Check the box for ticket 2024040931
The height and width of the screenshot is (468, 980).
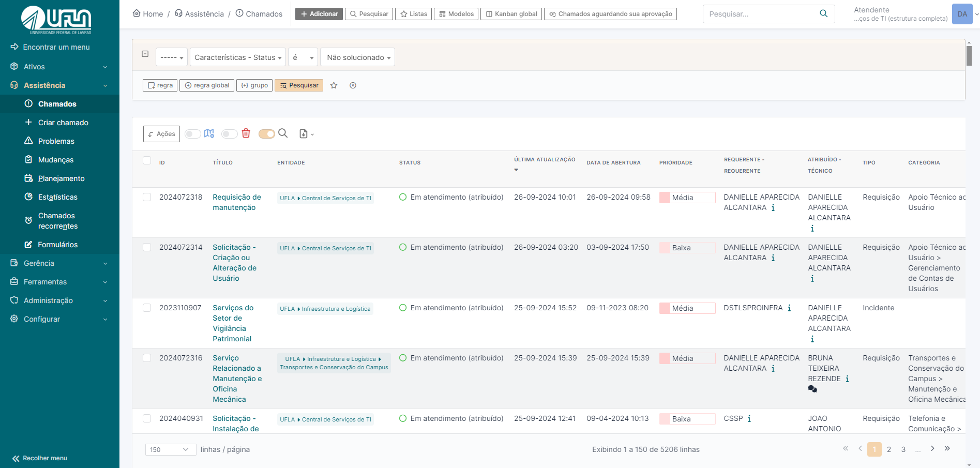tap(147, 418)
